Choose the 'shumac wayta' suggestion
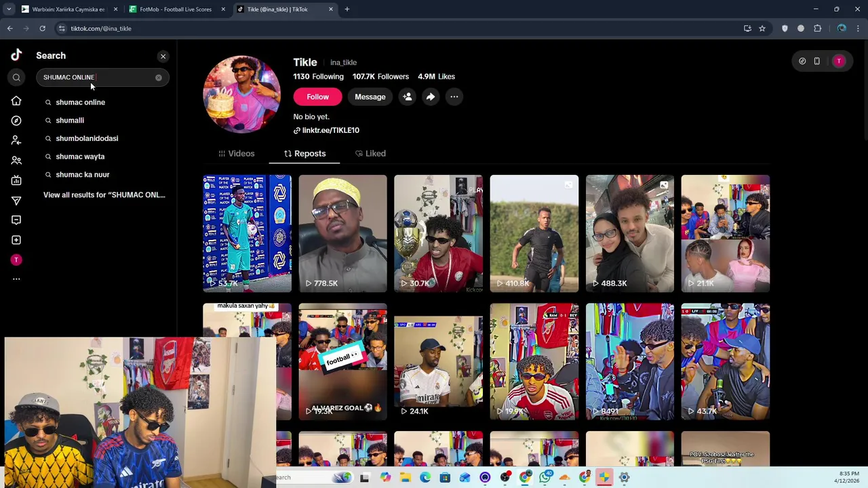 tap(80, 157)
